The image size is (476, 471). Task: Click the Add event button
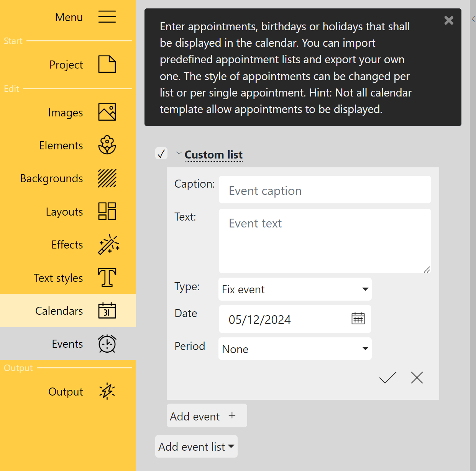[x=207, y=416]
